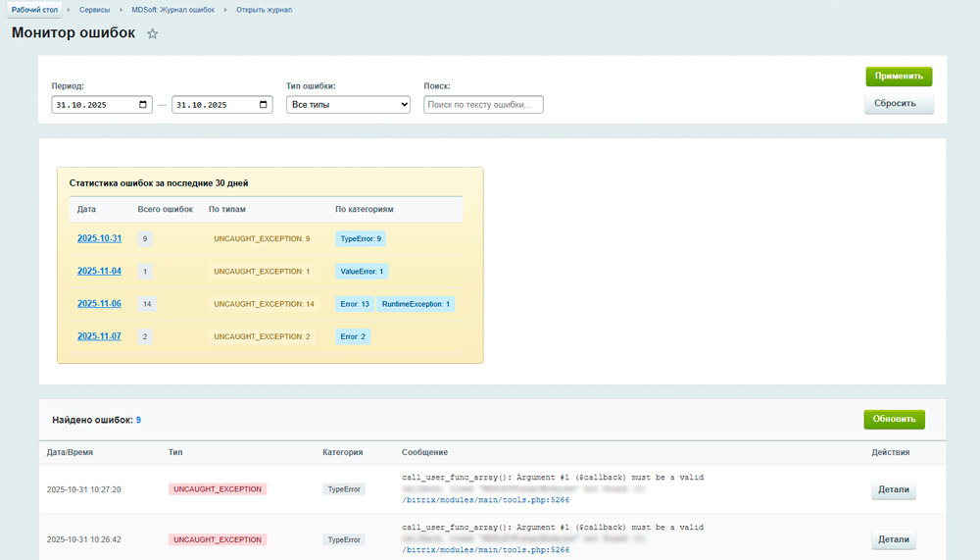Open calendar picker in end date field
Image resolution: width=980 pixels, height=560 pixels.
pyautogui.click(x=264, y=105)
